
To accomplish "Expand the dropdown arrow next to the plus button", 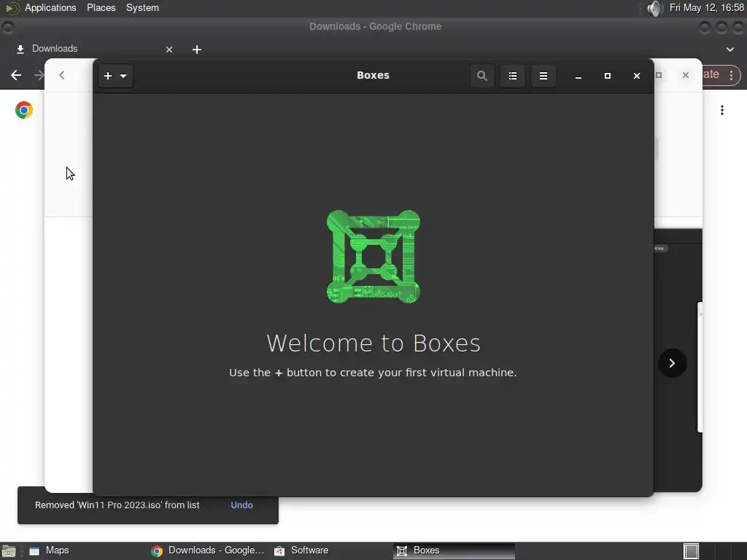I will click(x=123, y=76).
